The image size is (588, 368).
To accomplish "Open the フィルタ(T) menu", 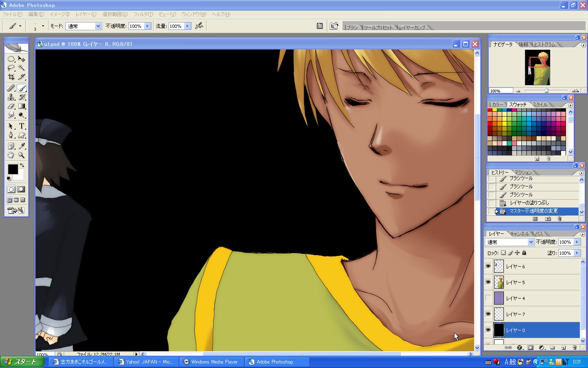I will click(143, 14).
